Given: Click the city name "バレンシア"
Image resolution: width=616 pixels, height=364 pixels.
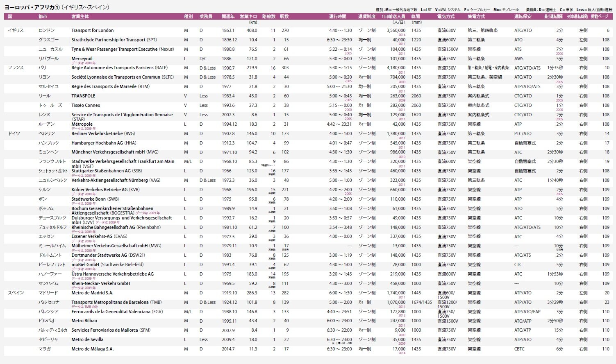Looking at the screenshot, I should 48,312.
